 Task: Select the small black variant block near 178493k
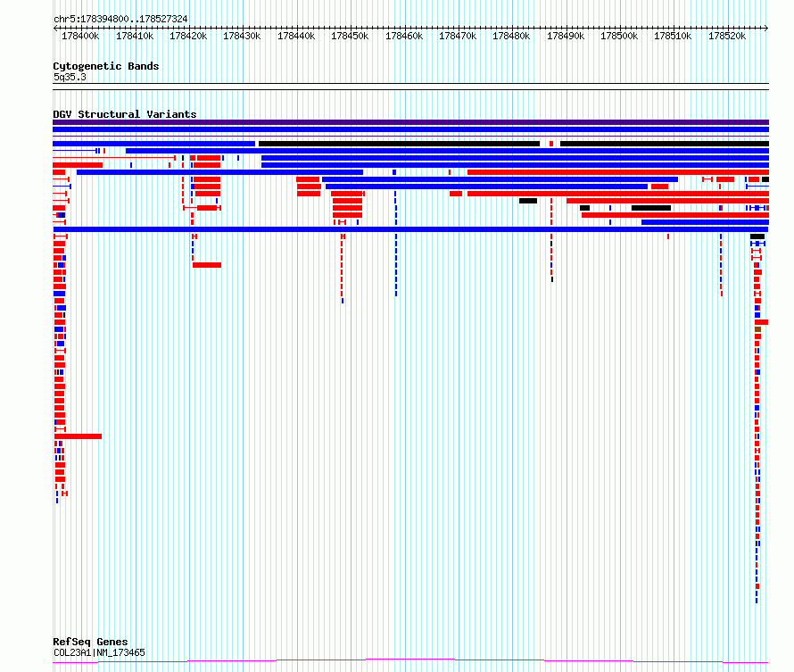click(585, 208)
